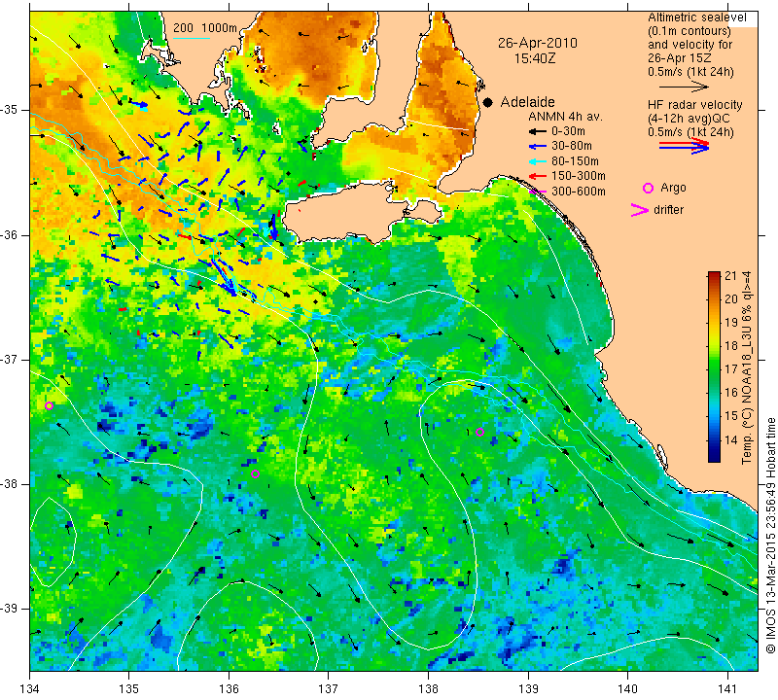Click the Temp. NOAA18_L3U colorbar title

pyautogui.click(x=746, y=367)
